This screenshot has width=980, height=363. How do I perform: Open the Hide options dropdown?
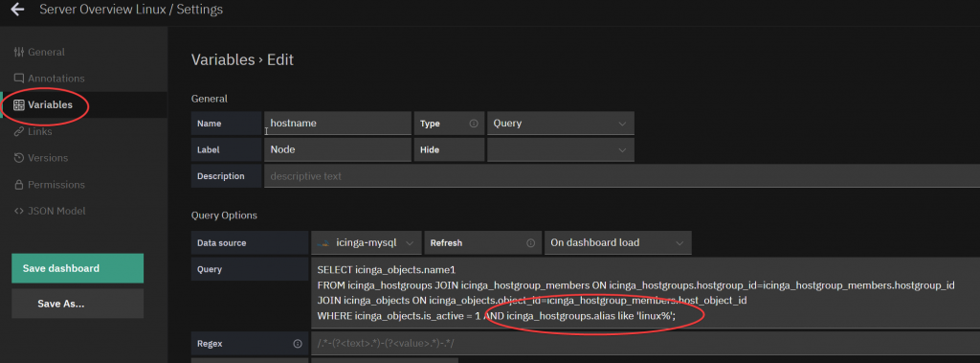point(561,150)
